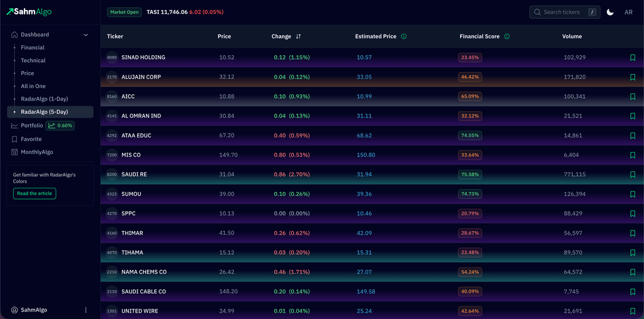This screenshot has width=644, height=319.
Task: Go to MonthlyAlgo in sidebar
Action: [x=36, y=152]
